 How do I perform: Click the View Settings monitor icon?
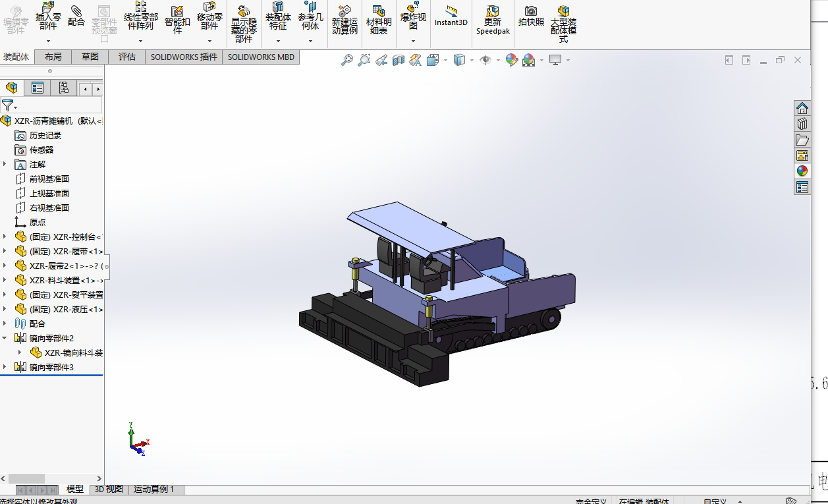click(555, 60)
